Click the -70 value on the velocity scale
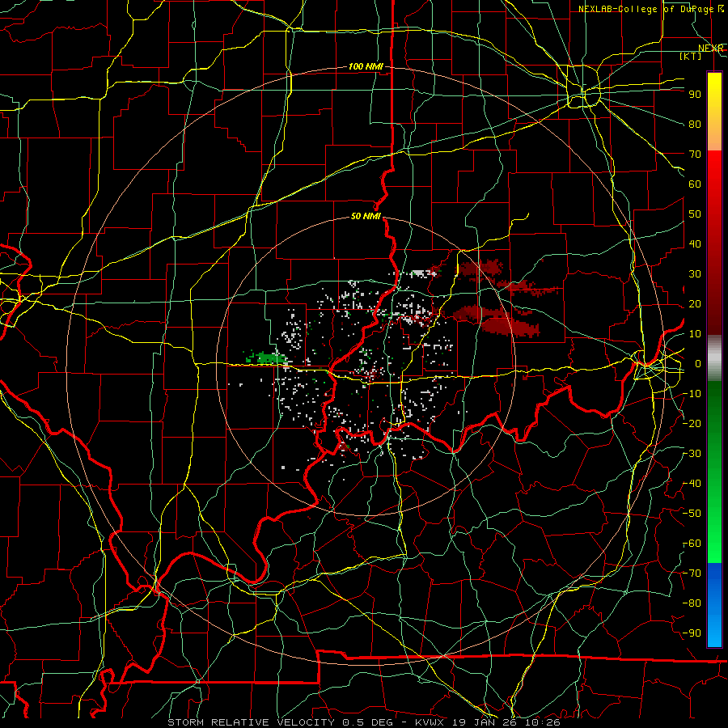Viewport: 728px width, 728px height. click(x=692, y=574)
